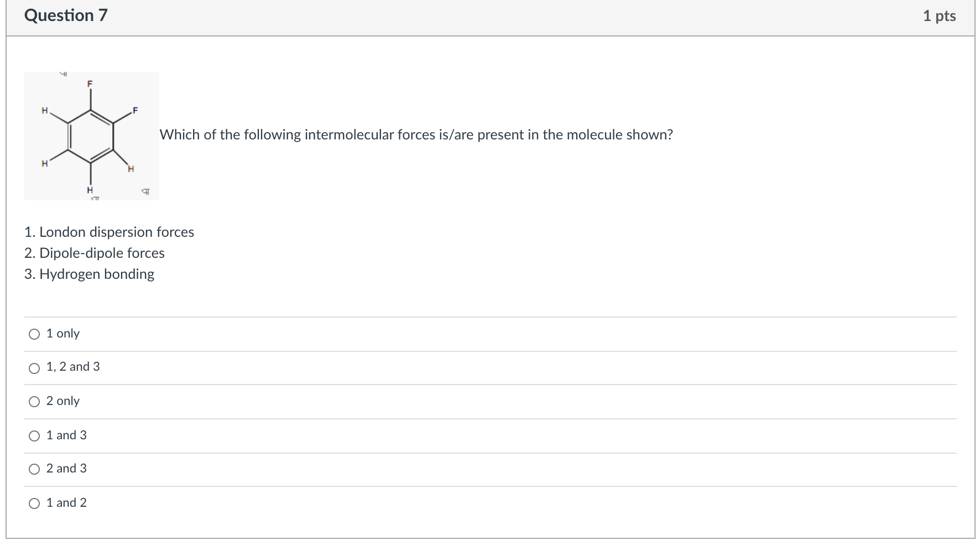The height and width of the screenshot is (540, 980).
Task: Select the '2 only' radio button
Action: [x=34, y=402]
